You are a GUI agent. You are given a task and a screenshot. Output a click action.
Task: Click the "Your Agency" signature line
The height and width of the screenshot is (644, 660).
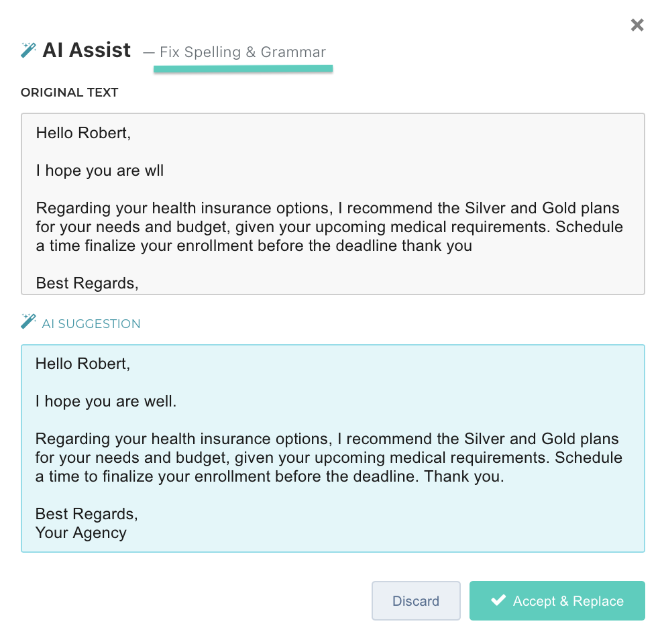(x=81, y=533)
